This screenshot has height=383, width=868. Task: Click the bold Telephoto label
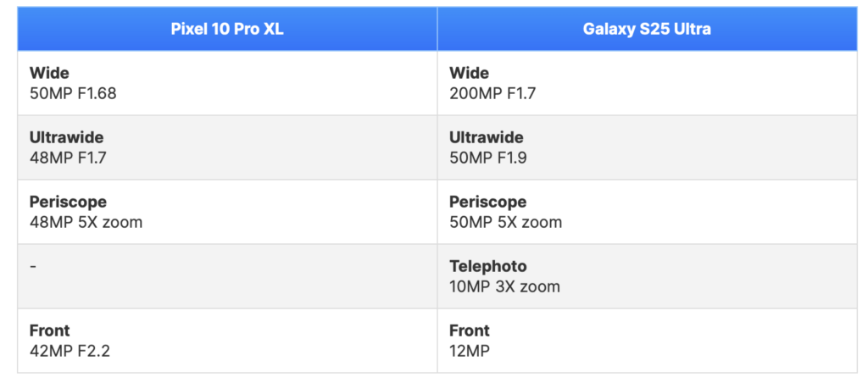tap(487, 266)
